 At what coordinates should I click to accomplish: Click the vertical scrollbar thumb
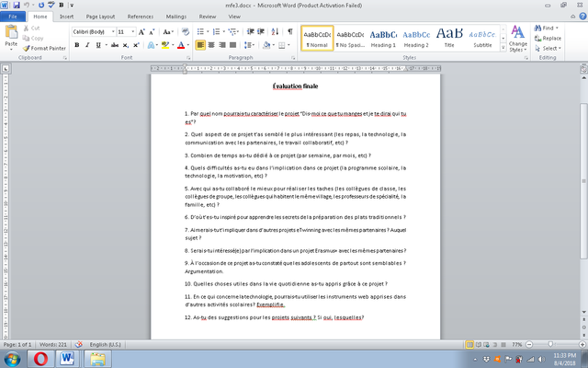pyautogui.click(x=584, y=180)
